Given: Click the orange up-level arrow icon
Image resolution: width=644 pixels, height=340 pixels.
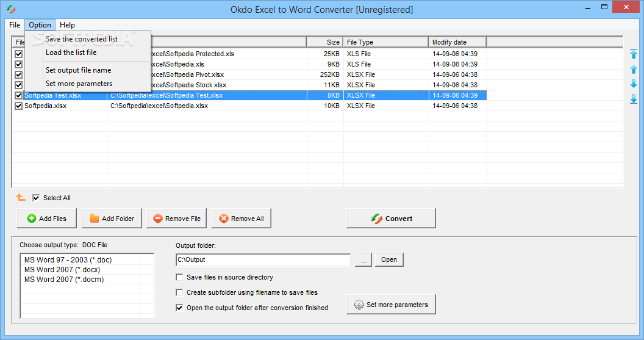Looking at the screenshot, I should click(x=21, y=198).
